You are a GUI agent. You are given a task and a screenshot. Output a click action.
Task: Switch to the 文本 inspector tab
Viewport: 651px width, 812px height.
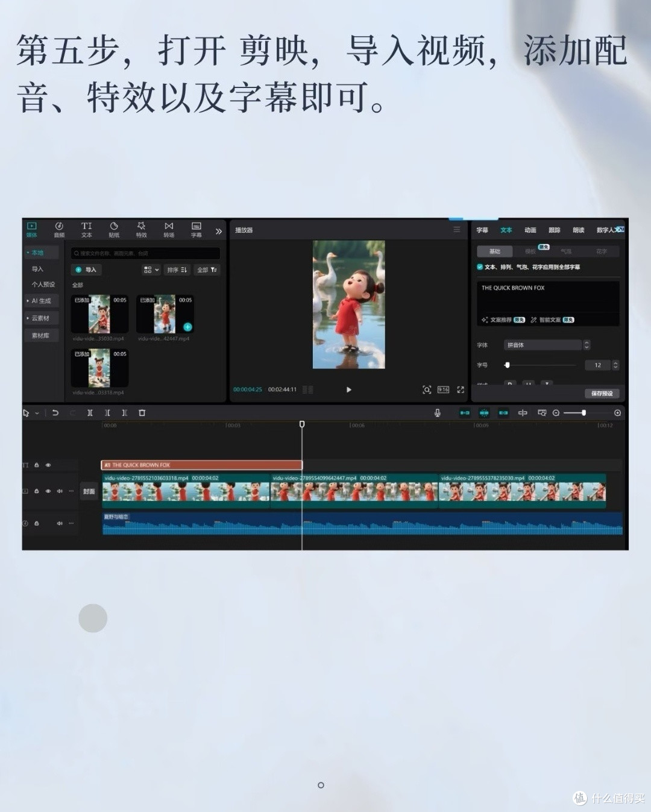506,230
